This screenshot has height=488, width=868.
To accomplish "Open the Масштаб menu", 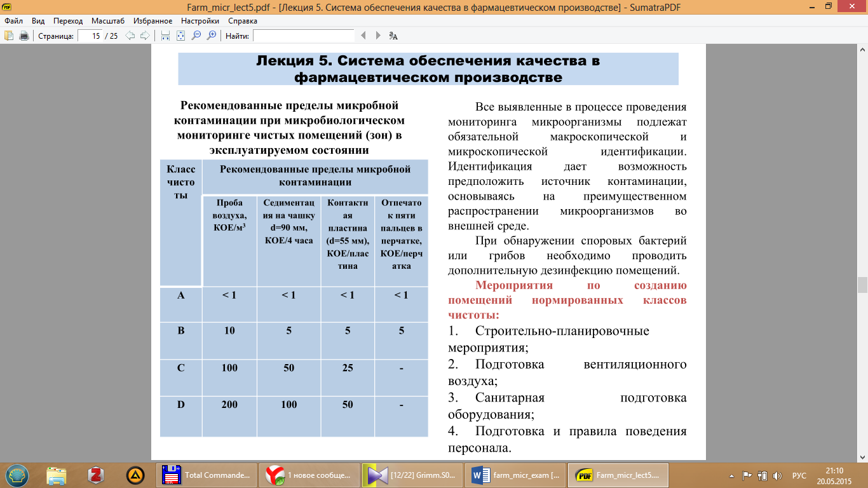I will [x=108, y=21].
